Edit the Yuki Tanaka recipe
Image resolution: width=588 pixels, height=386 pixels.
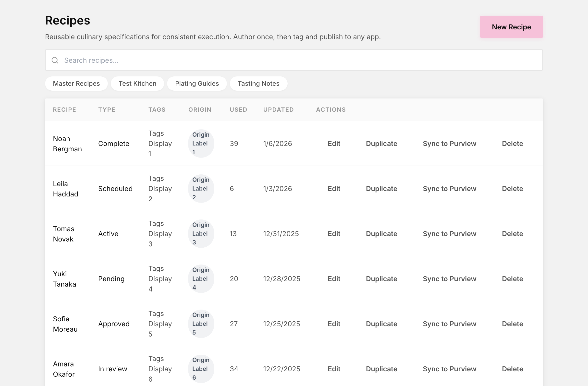click(334, 279)
